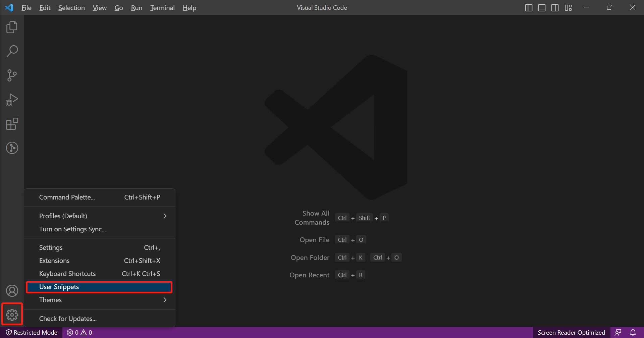Open the Selection menu
This screenshot has height=338, width=644.
(71, 7)
